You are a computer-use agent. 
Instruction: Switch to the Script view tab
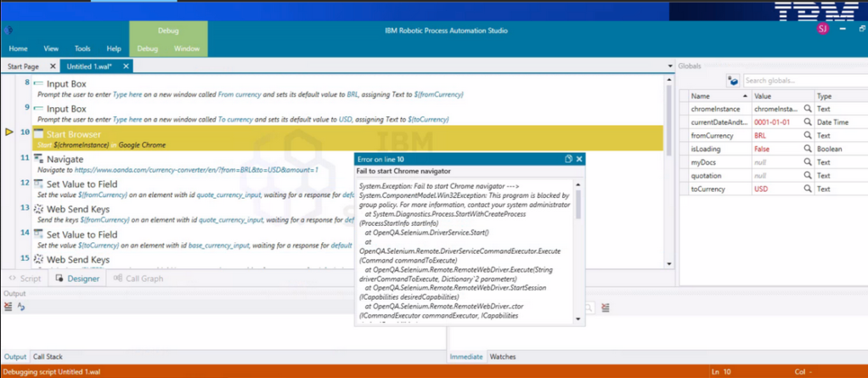[25, 279]
